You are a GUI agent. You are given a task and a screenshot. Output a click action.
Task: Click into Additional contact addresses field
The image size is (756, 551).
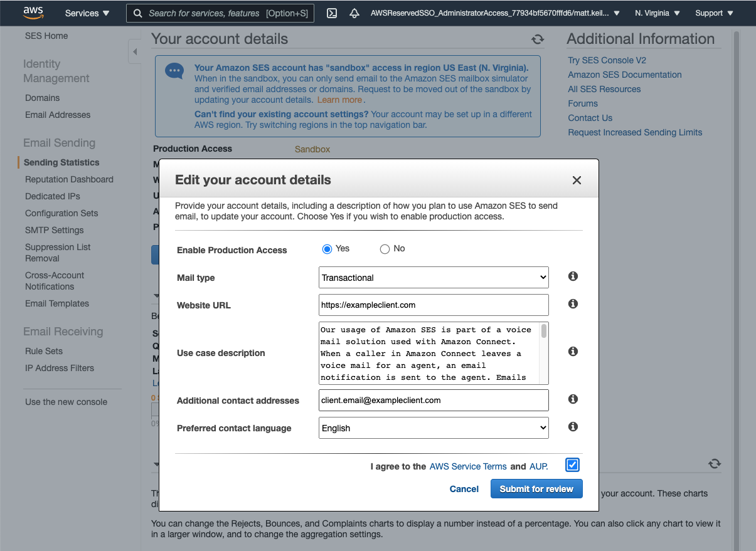(x=434, y=401)
